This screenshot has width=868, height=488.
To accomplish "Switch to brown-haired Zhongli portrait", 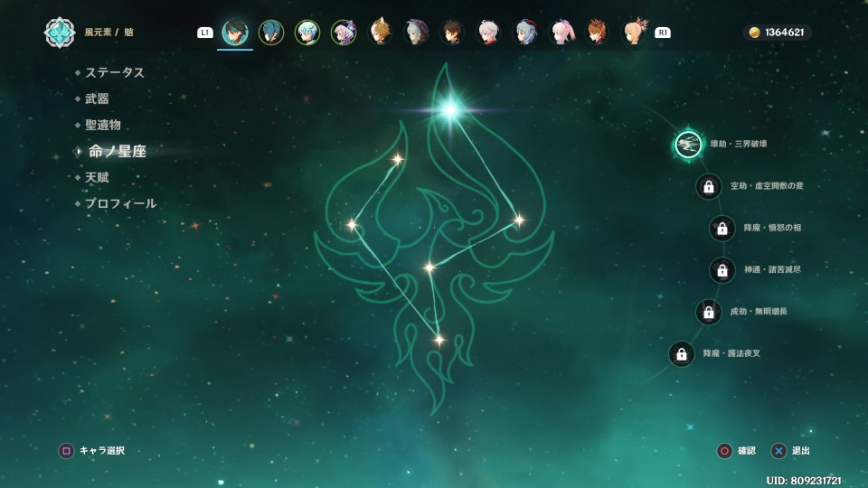I will click(x=452, y=33).
